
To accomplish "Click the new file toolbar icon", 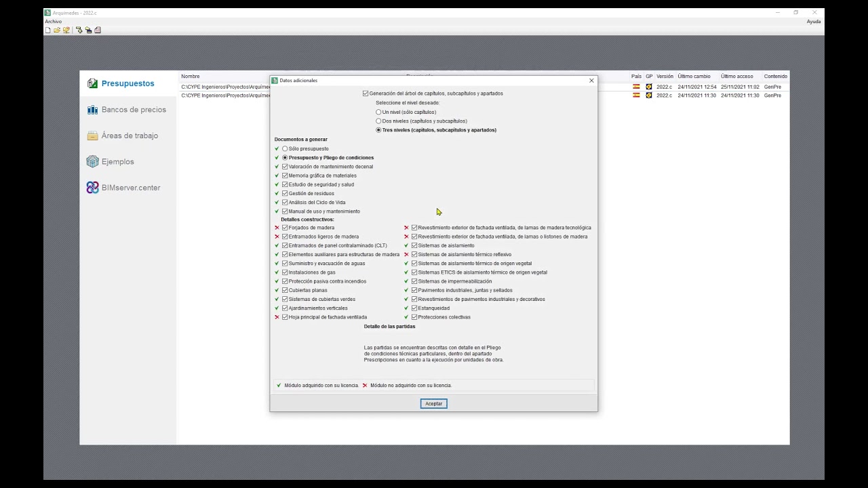I will (47, 30).
